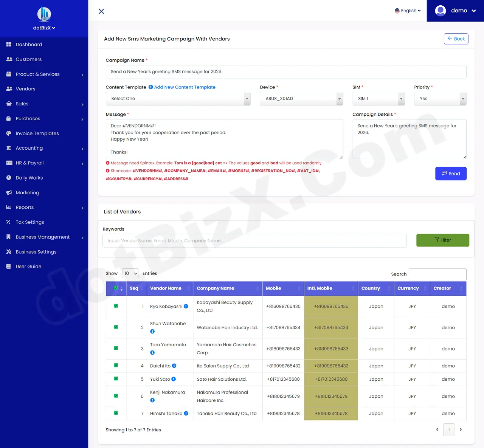Click the info icon next to Hiroshi Tanaka
Screen dimensions: 484x448
coord(186,413)
